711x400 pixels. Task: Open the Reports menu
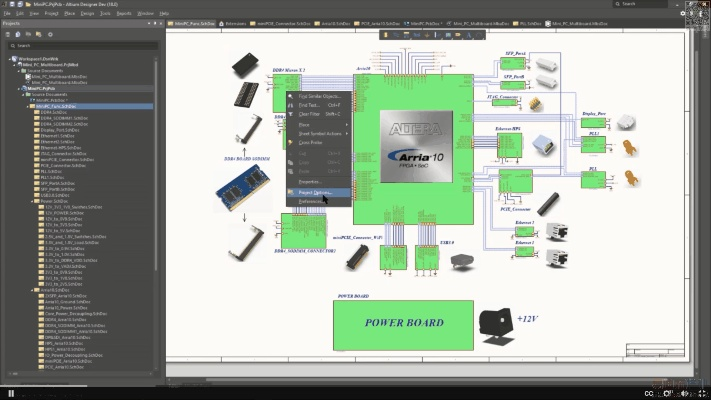point(123,13)
